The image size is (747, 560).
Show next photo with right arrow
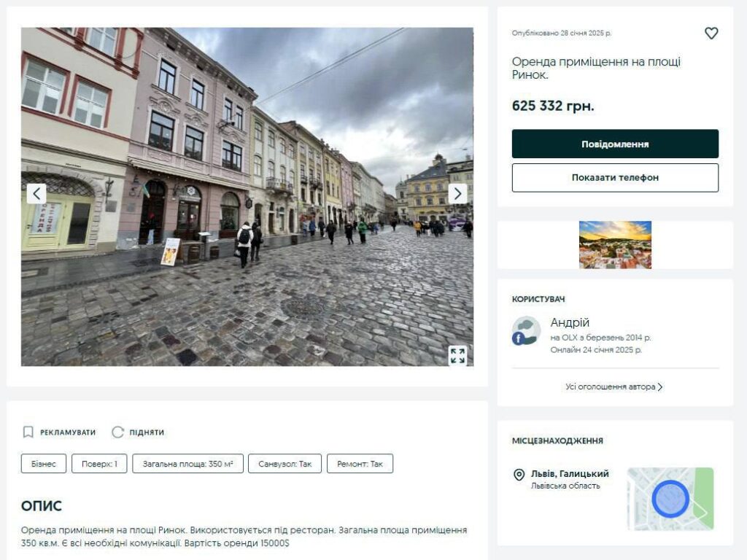[x=457, y=194]
